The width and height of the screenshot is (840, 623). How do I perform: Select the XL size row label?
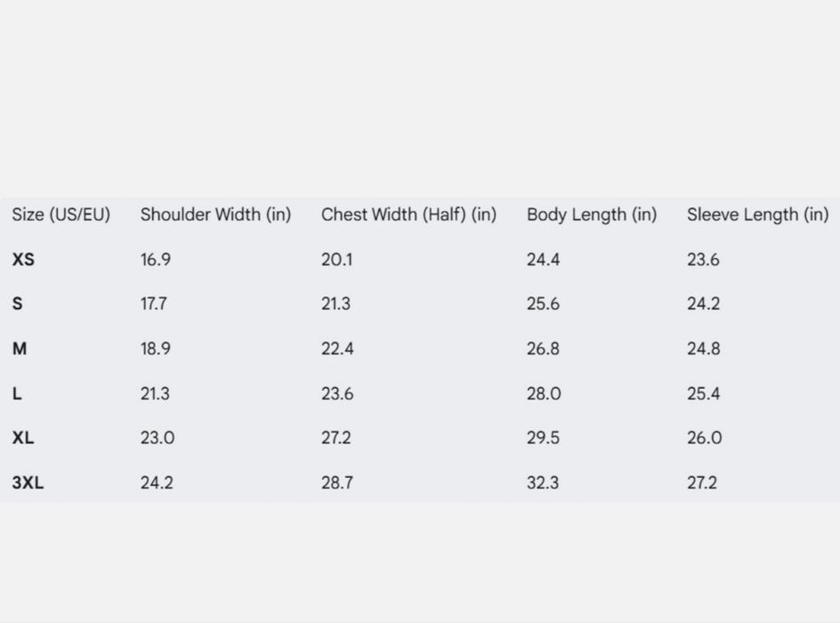pyautogui.click(x=22, y=438)
